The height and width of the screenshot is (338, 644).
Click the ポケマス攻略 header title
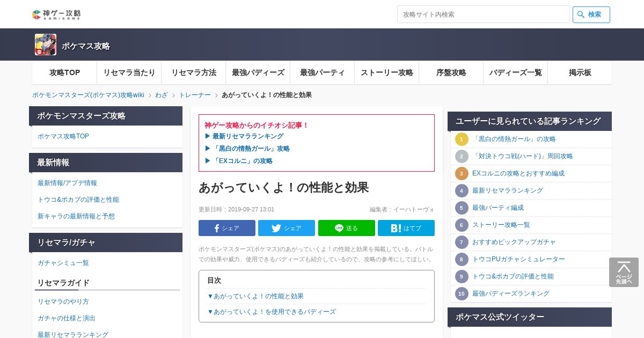(x=86, y=46)
